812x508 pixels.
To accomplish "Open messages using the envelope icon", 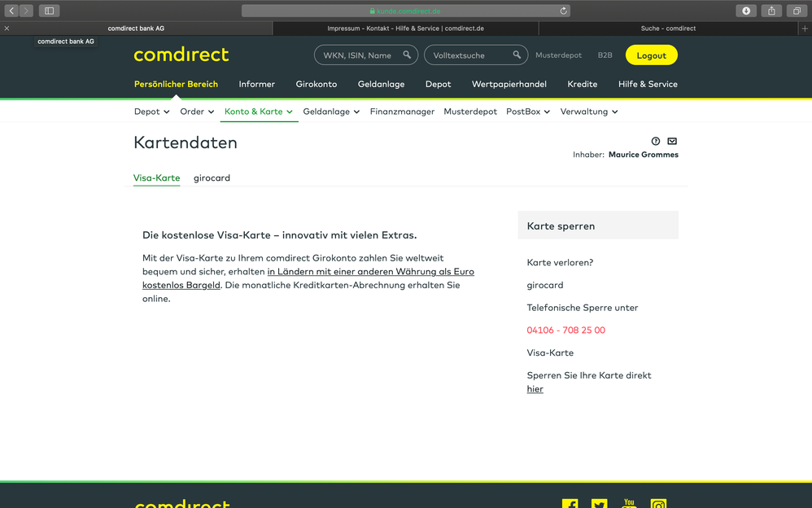I will click(672, 141).
